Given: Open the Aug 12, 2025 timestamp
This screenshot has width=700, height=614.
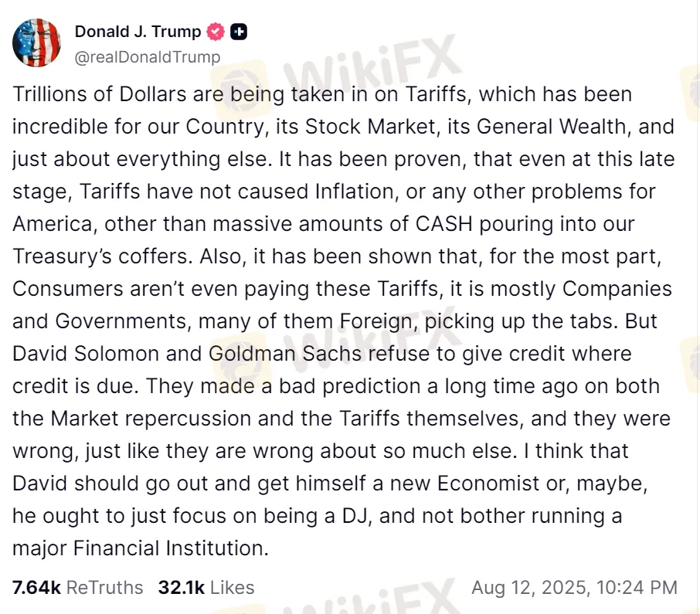Looking at the screenshot, I should coord(575,588).
